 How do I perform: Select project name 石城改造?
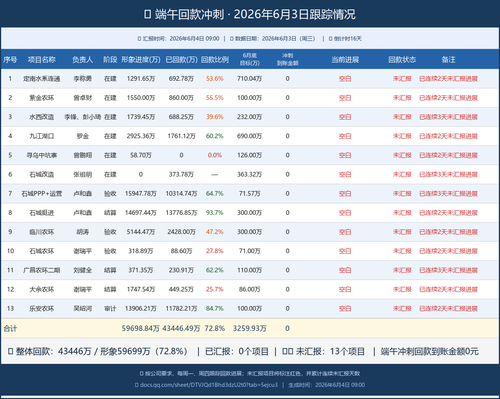point(42,174)
